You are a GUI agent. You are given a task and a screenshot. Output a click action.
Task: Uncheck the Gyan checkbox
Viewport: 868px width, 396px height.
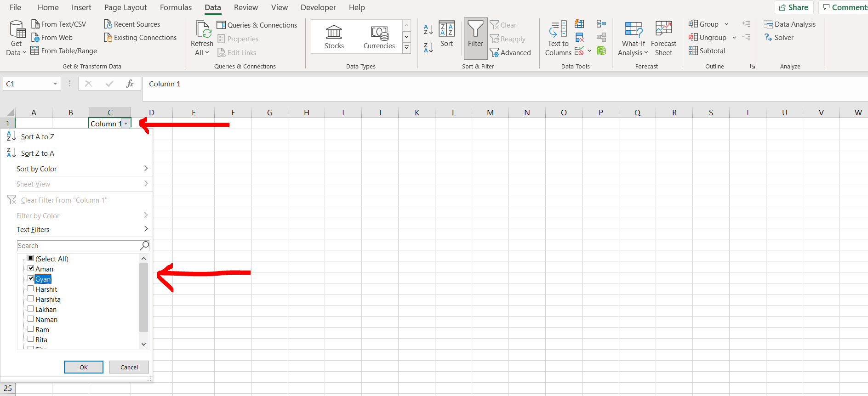click(31, 278)
